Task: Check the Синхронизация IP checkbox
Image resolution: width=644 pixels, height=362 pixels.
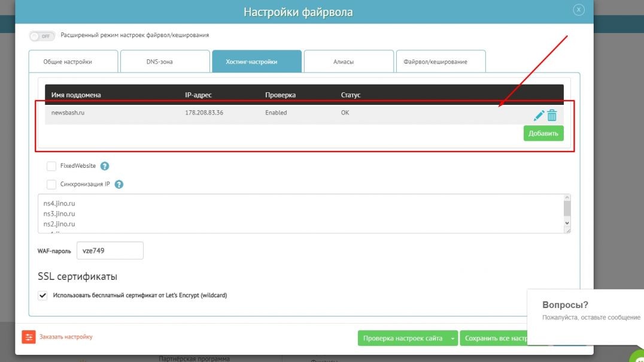Action: pos(51,185)
